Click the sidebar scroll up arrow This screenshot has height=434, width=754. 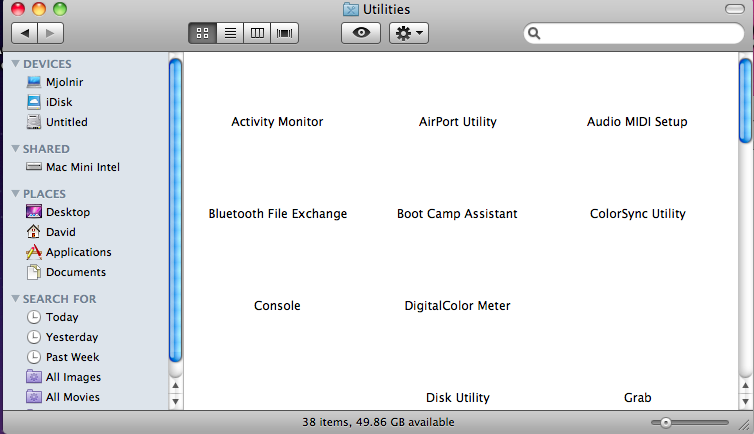coord(176,385)
